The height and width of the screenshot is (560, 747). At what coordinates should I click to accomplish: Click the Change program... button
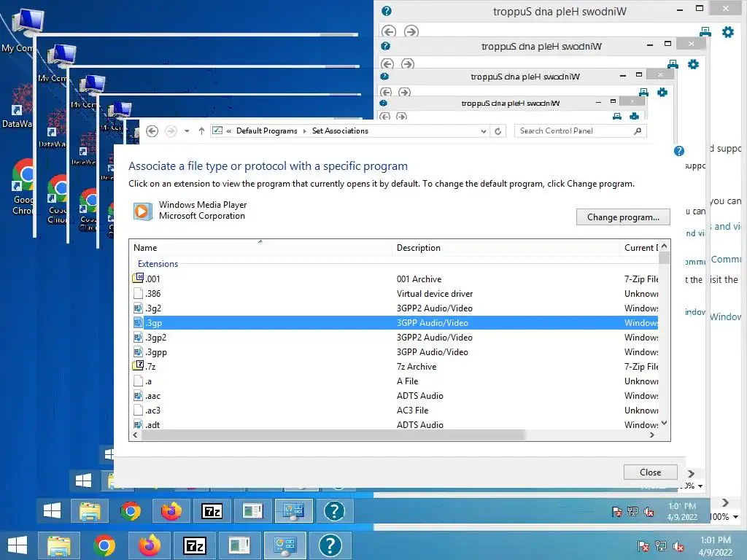623,217
